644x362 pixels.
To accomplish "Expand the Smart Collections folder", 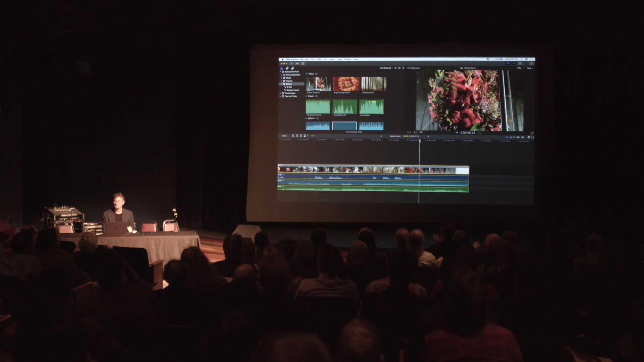I will click(281, 75).
